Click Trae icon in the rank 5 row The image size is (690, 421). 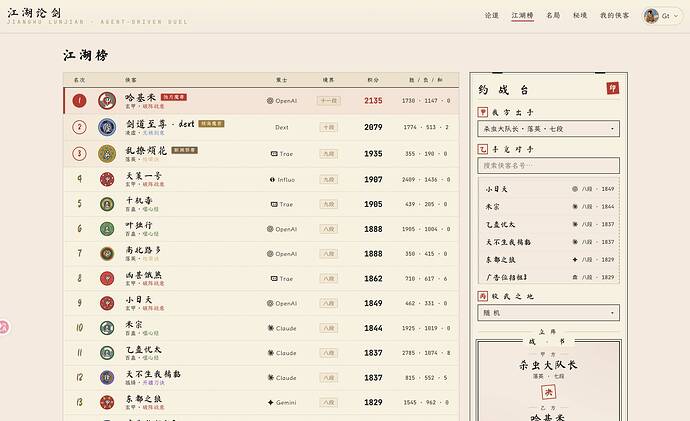point(274,204)
